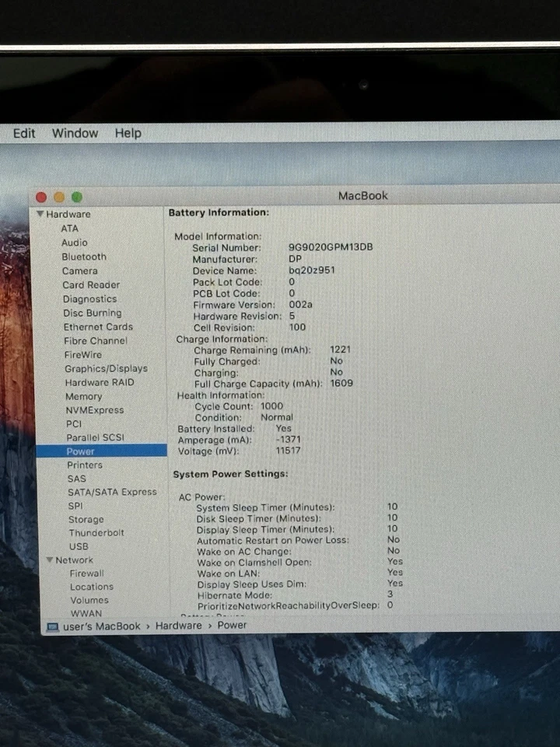Select FireWire in the sidebar

click(83, 355)
